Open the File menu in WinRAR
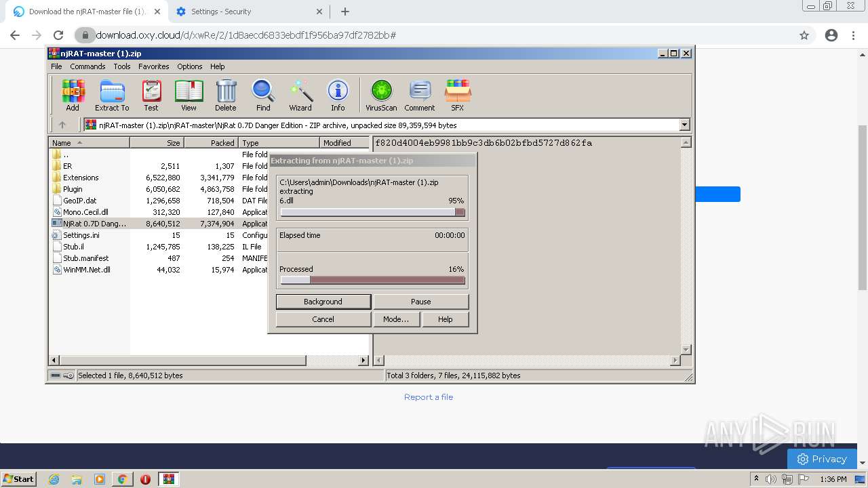Image resolution: width=868 pixels, height=488 pixels. point(56,66)
